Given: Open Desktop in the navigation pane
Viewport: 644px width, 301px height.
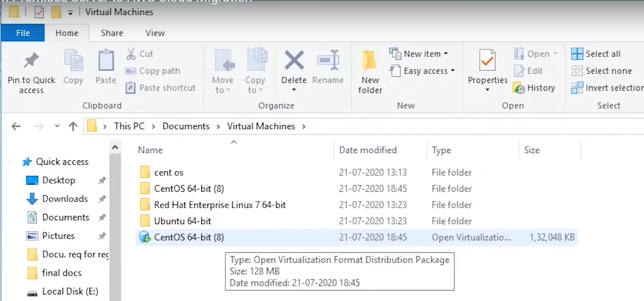Looking at the screenshot, I should pyautogui.click(x=52, y=180).
